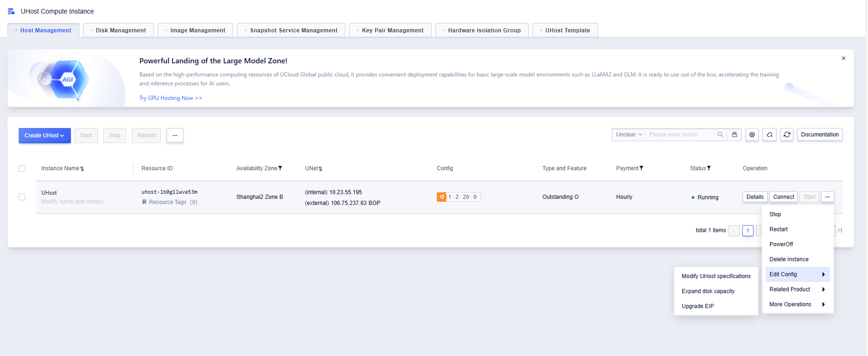Click Try GPU Hosting Now link

click(170, 98)
